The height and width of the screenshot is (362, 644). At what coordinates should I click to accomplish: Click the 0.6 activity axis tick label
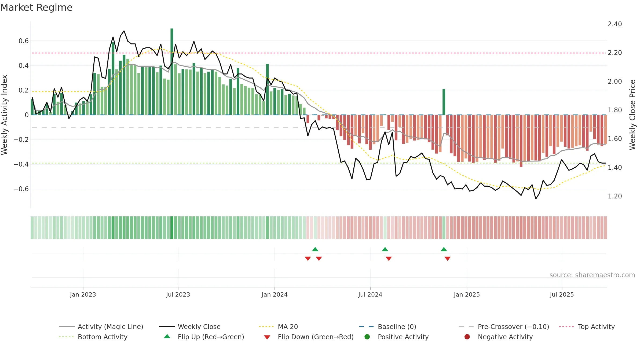click(24, 41)
